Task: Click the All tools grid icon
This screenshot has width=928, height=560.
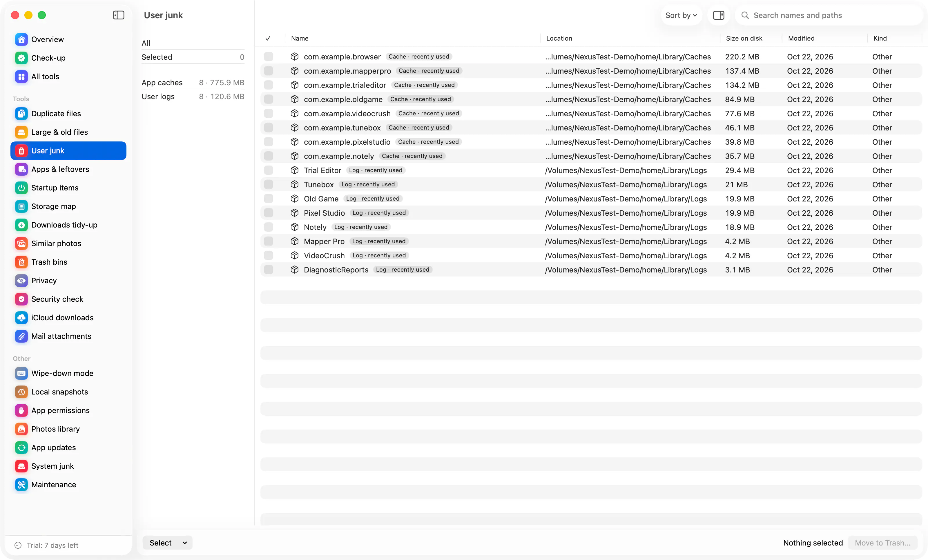Action: coord(21,77)
